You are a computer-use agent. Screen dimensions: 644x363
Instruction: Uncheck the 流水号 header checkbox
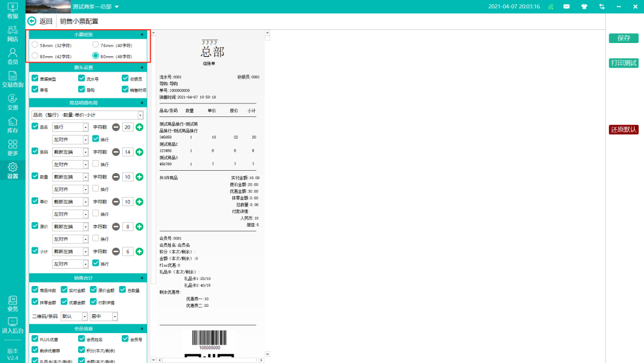point(82,79)
